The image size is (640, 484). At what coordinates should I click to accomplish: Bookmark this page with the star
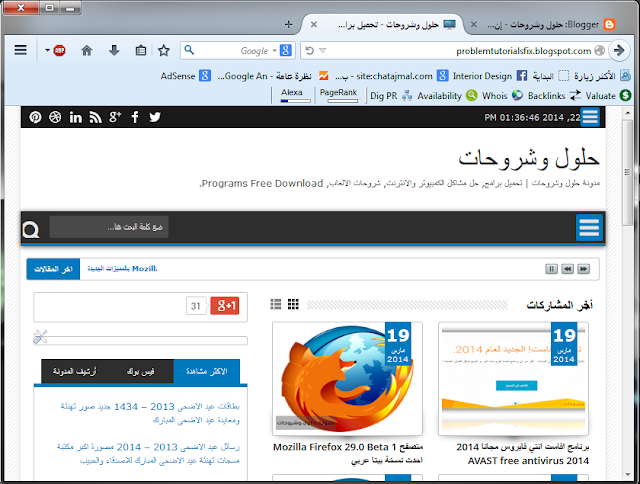tap(164, 51)
